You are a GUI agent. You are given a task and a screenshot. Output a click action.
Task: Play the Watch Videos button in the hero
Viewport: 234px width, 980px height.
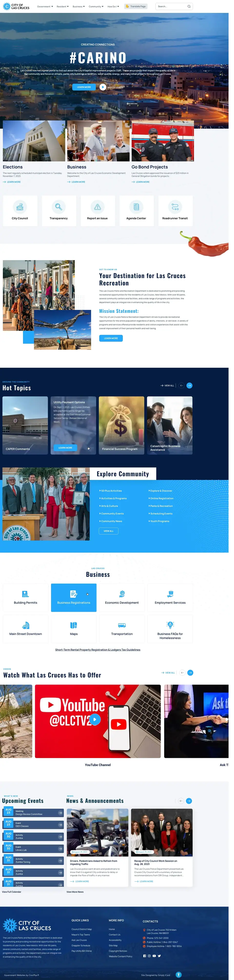(x=103, y=87)
